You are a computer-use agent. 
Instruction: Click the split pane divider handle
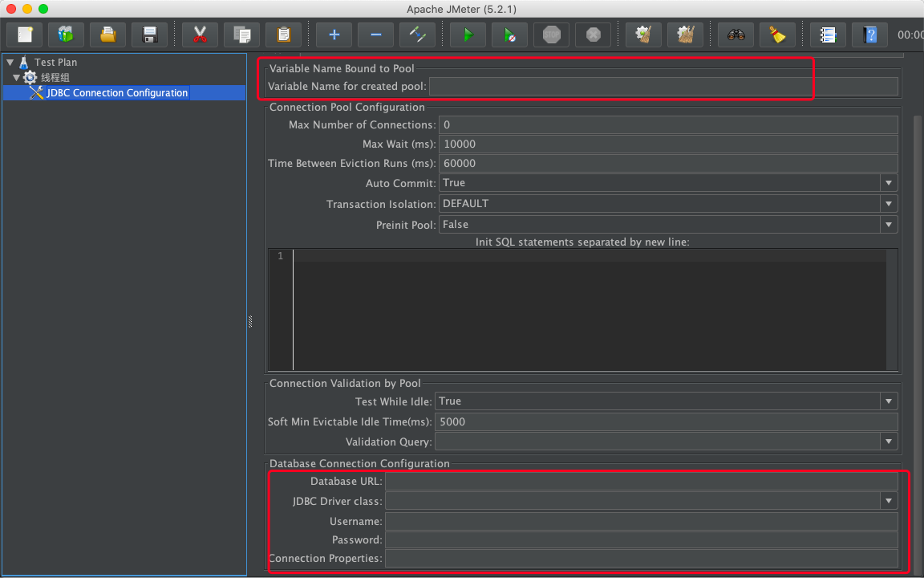tap(250, 321)
